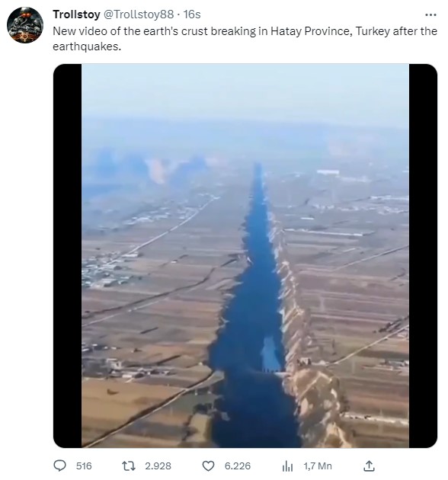Click the hazy sky area of the video
Image resolution: width=448 pixels, height=480 pixels.
tap(245, 91)
